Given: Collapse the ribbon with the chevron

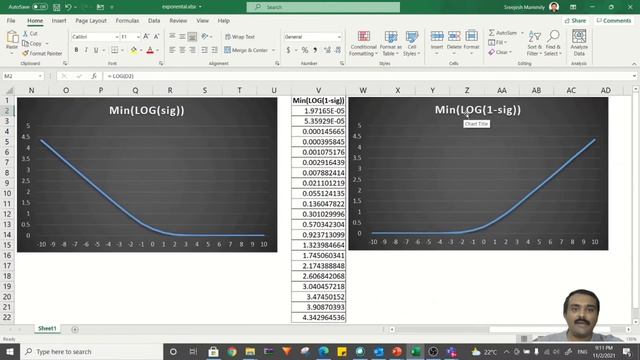Looking at the screenshot, I should [634, 64].
